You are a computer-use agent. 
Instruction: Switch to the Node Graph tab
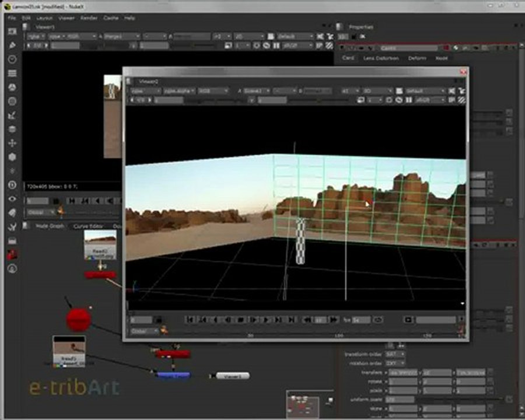pyautogui.click(x=50, y=226)
